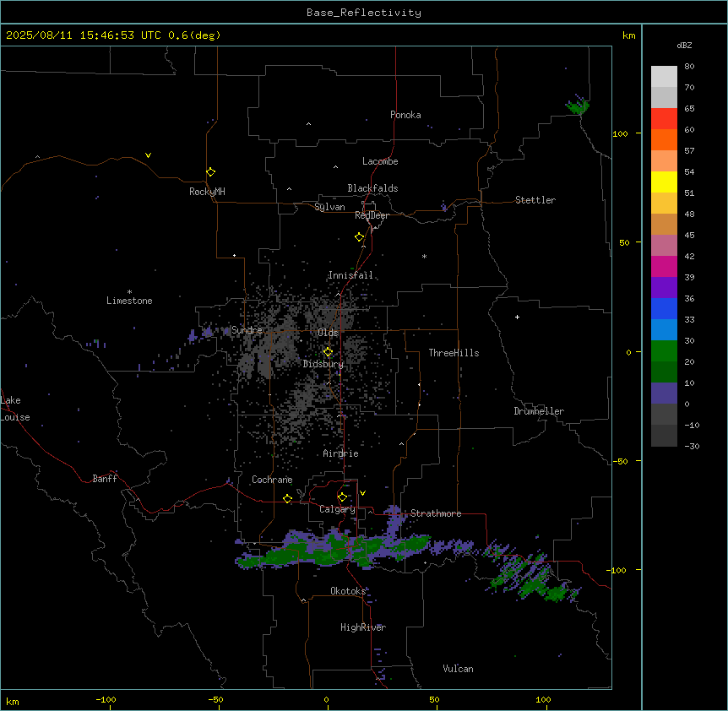Click the Strathmore label

point(436,513)
